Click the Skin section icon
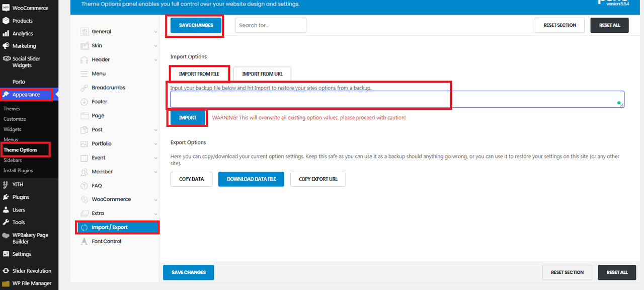 click(84, 45)
